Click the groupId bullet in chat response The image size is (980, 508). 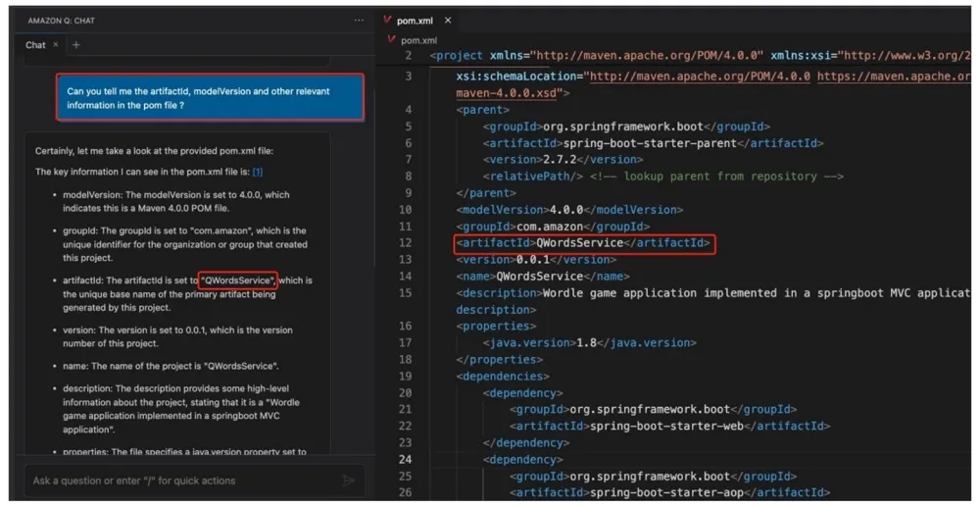(185, 244)
